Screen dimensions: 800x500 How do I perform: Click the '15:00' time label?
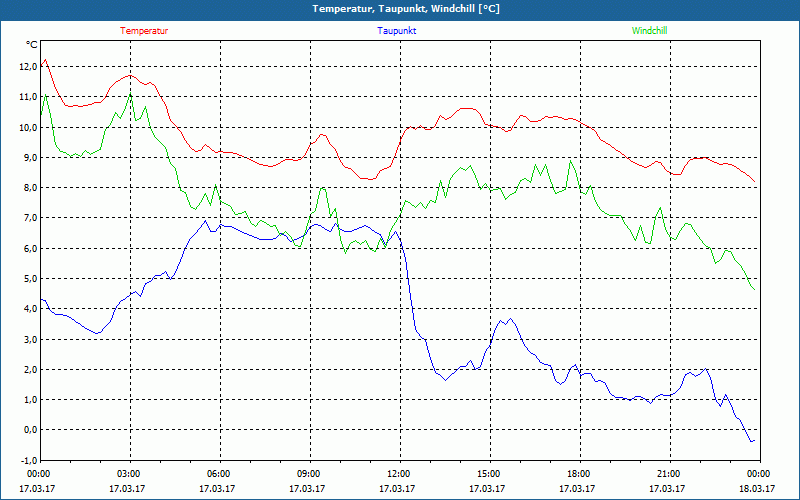(x=487, y=474)
